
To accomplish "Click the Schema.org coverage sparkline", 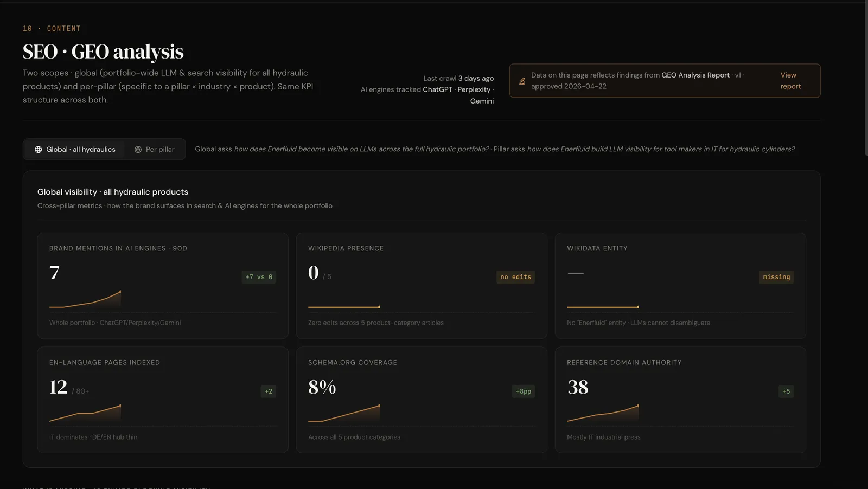I will click(x=344, y=413).
